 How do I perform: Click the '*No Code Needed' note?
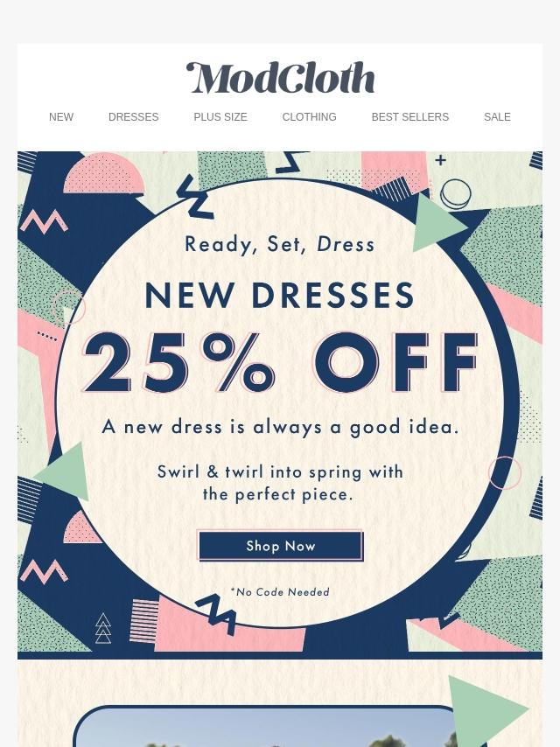(280, 592)
